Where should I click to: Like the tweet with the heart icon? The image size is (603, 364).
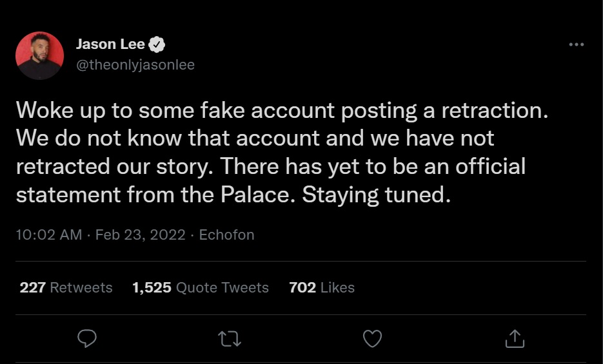click(373, 338)
